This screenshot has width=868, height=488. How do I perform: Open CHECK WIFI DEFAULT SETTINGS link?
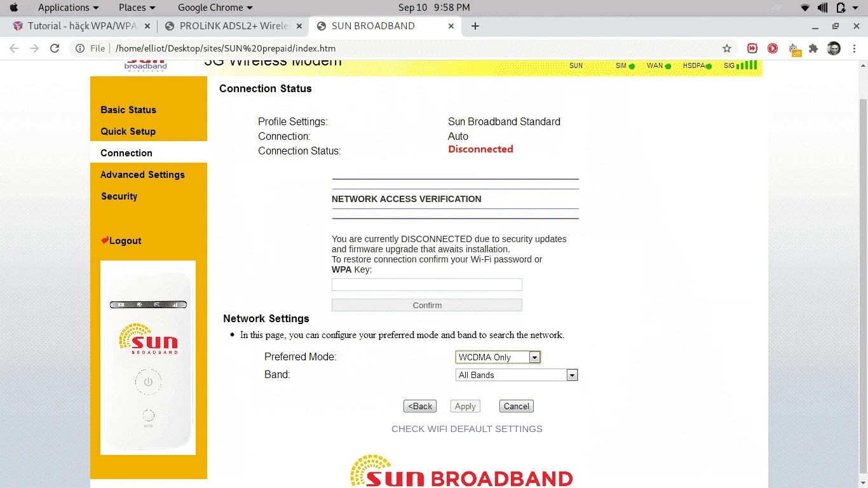tap(467, 429)
